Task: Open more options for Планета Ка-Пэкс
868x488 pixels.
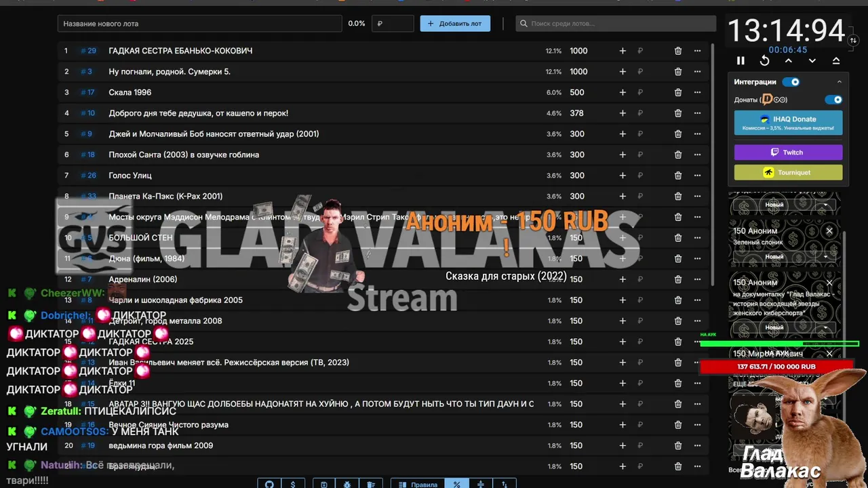Action: pyautogui.click(x=697, y=197)
